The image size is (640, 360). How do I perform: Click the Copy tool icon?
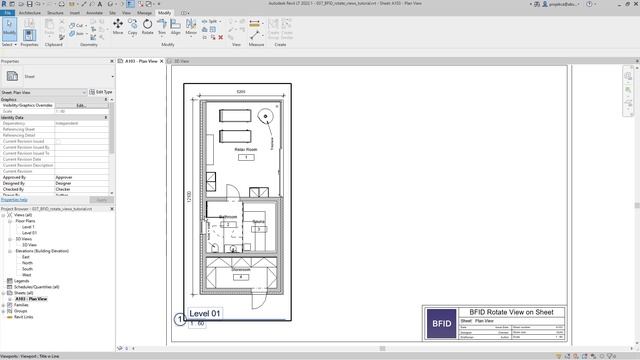[132, 24]
